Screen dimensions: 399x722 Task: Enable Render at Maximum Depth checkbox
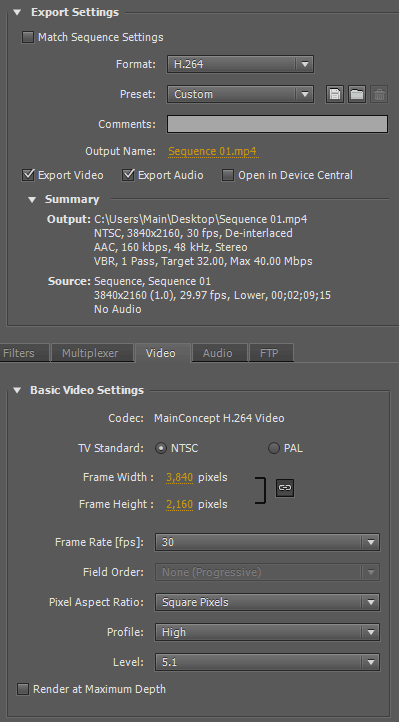coord(23,689)
